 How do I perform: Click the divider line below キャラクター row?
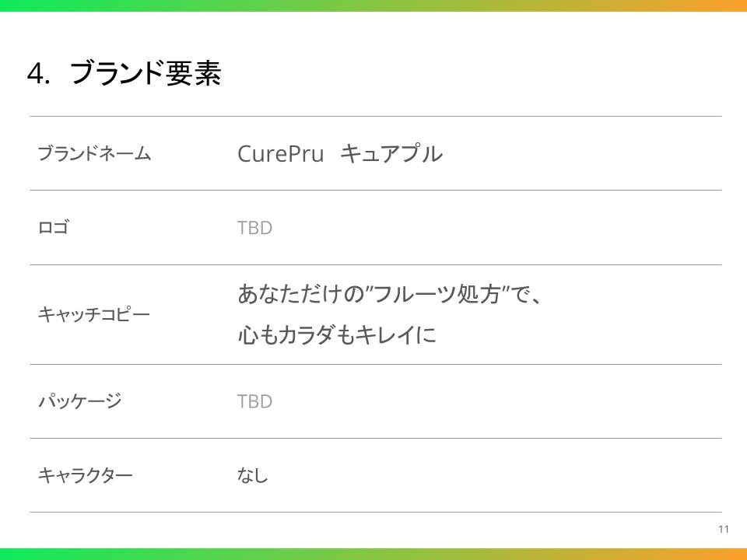[375, 512]
